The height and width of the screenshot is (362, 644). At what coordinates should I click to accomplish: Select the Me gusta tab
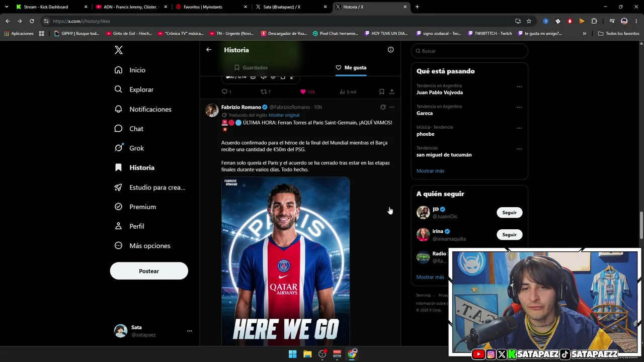(351, 67)
